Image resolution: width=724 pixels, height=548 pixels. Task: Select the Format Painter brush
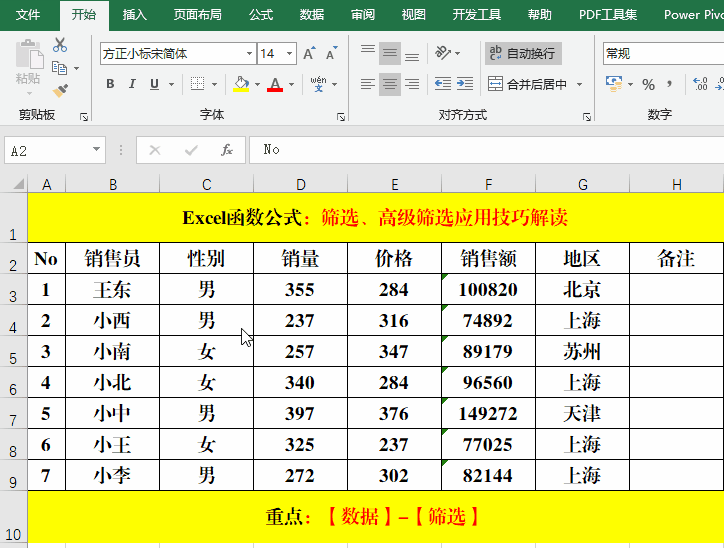tap(60, 91)
